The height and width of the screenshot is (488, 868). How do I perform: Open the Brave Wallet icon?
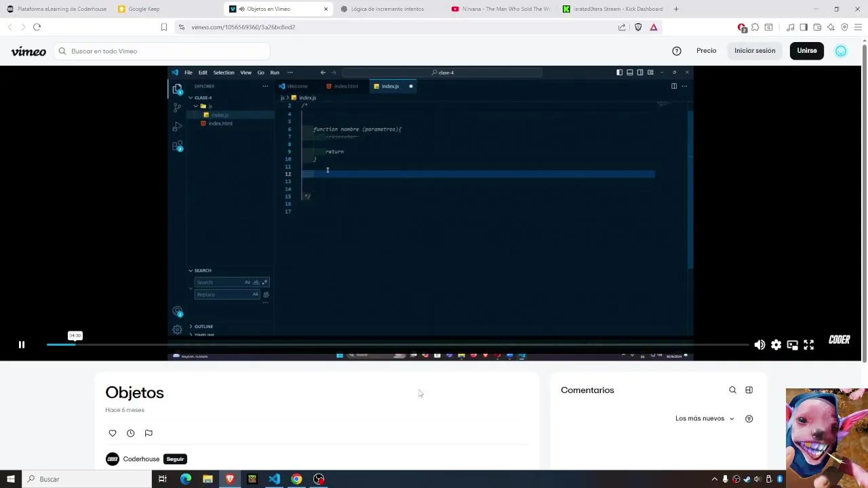[x=817, y=27]
